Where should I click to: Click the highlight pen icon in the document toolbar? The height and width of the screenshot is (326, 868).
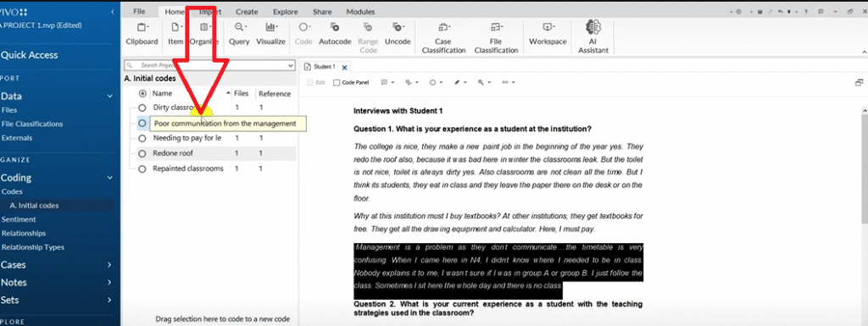[x=457, y=82]
